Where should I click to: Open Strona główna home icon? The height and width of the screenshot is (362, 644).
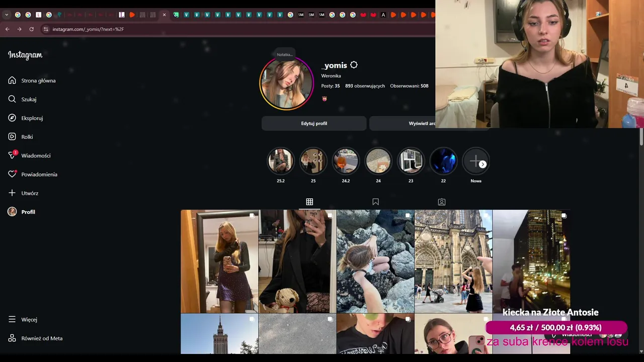point(12,80)
